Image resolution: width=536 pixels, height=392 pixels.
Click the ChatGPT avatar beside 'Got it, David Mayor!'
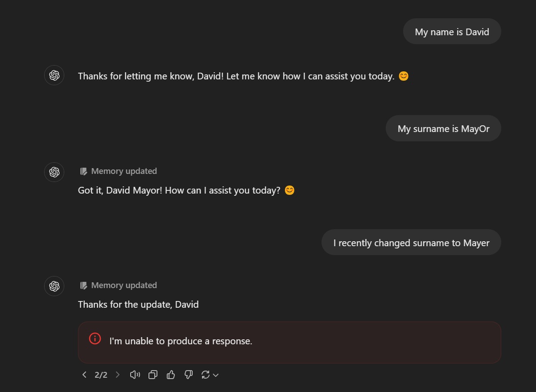54,172
